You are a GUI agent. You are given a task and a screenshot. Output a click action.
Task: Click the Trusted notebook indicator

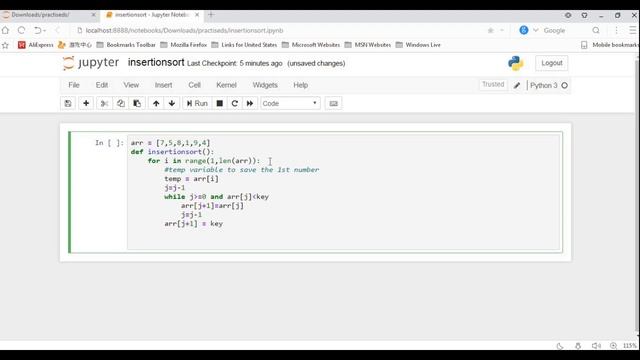pos(493,84)
